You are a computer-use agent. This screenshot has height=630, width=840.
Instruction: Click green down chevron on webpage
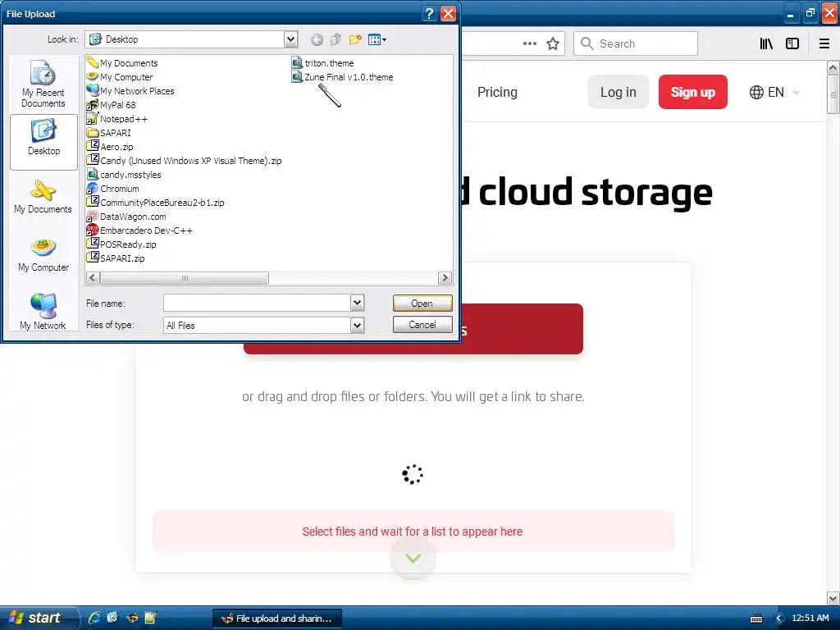coord(413,558)
